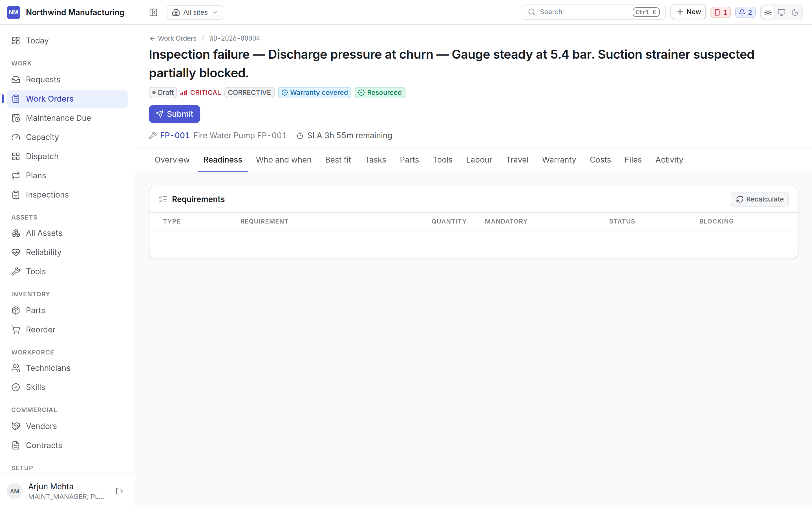812x508 pixels.
Task: Open Contracts in the sidebar
Action: (67, 445)
